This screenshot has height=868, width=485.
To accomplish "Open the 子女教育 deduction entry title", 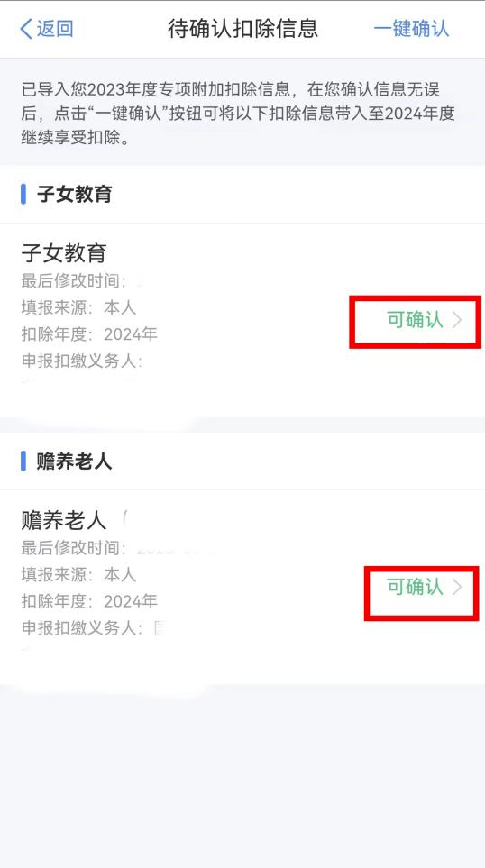I will (x=64, y=253).
